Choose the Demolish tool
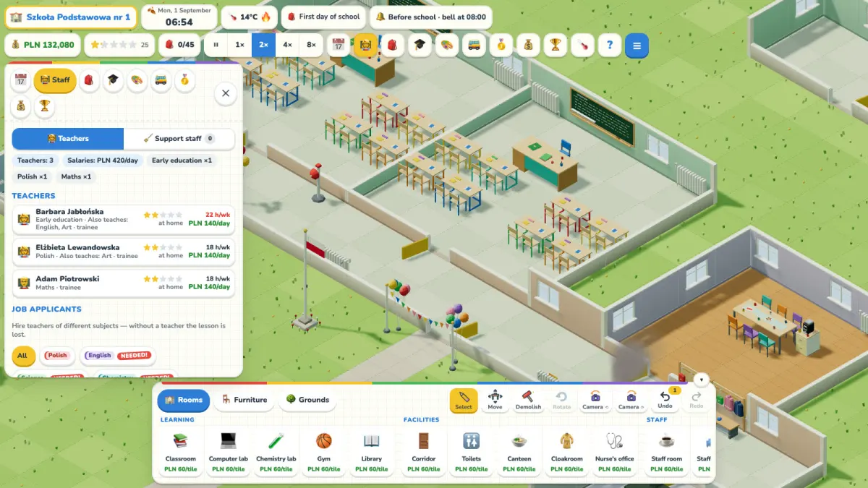Viewport: 868px width, 488px height. (528, 399)
